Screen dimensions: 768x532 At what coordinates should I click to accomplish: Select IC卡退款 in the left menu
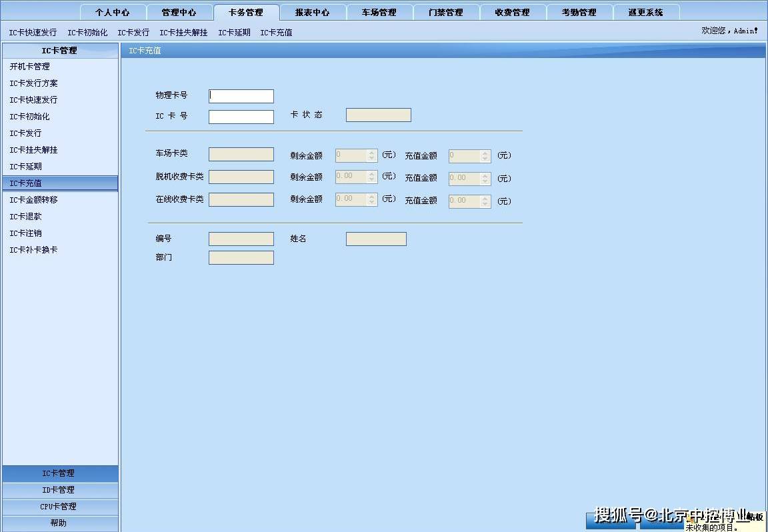[26, 217]
